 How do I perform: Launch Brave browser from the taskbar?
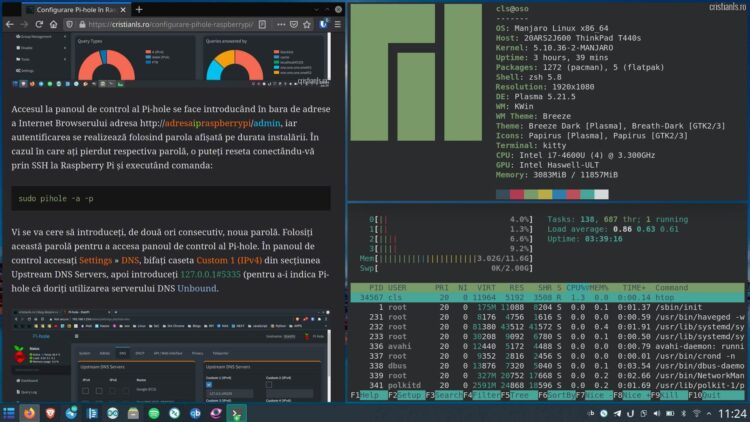click(50, 413)
